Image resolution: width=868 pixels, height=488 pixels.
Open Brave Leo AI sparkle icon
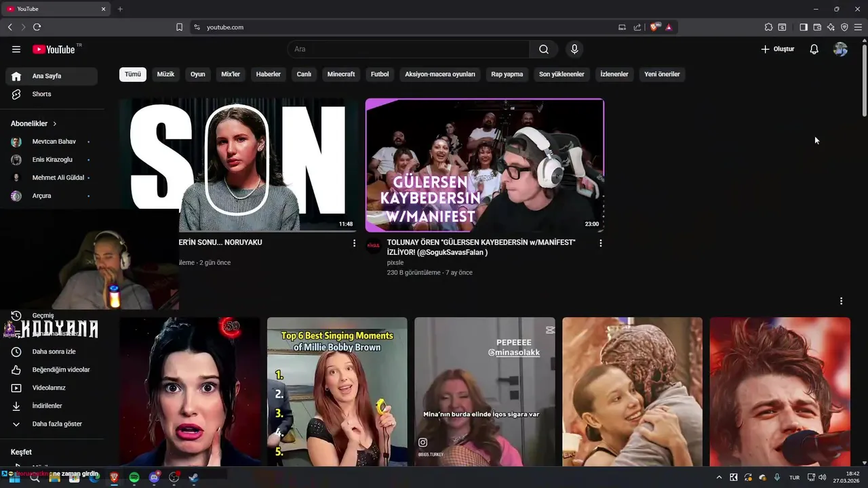click(831, 27)
